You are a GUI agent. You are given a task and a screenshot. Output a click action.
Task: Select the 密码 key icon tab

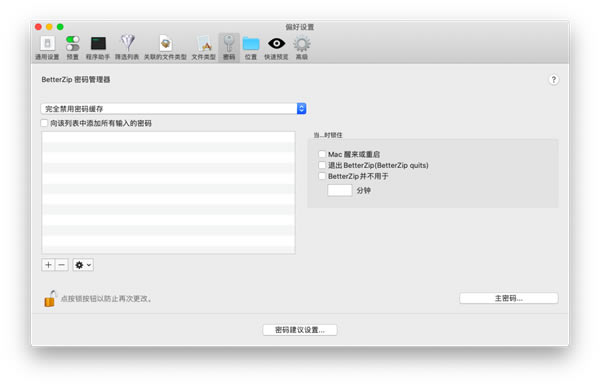pos(229,48)
